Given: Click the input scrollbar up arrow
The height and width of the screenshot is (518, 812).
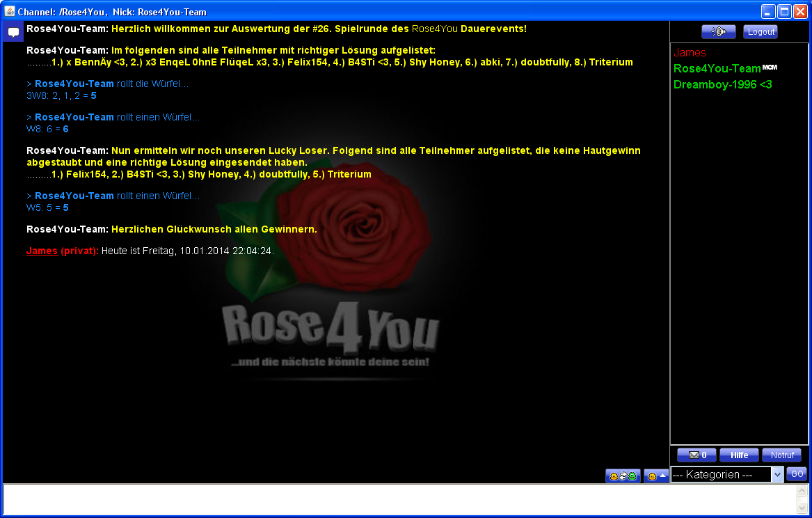Looking at the screenshot, I should 802,491.
